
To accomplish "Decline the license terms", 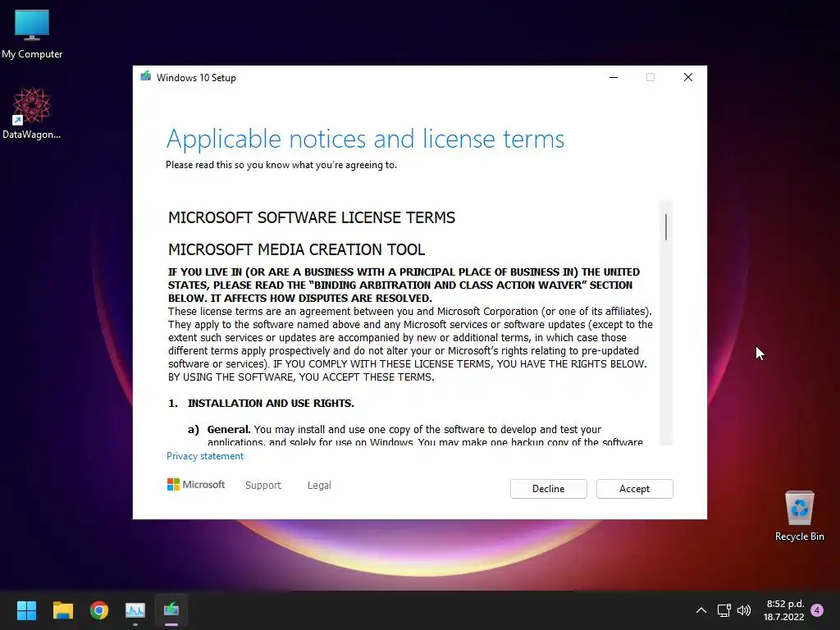I will pyautogui.click(x=548, y=489).
